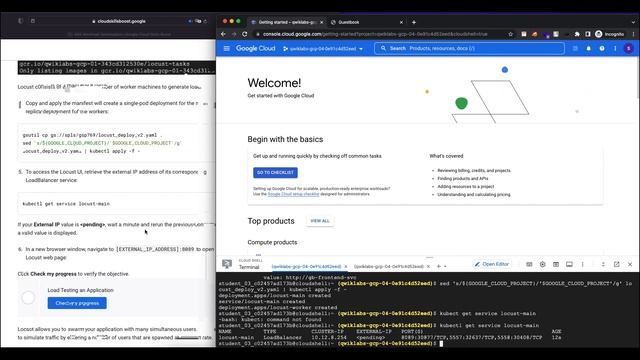Go back in the Chrome browser
640x360 pixels.
[x=223, y=34]
